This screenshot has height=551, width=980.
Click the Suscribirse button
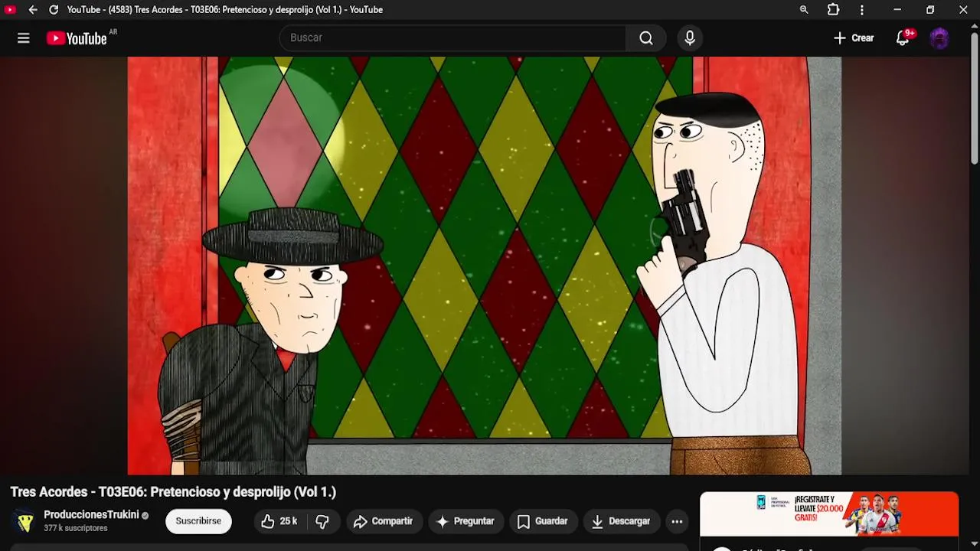[198, 521]
